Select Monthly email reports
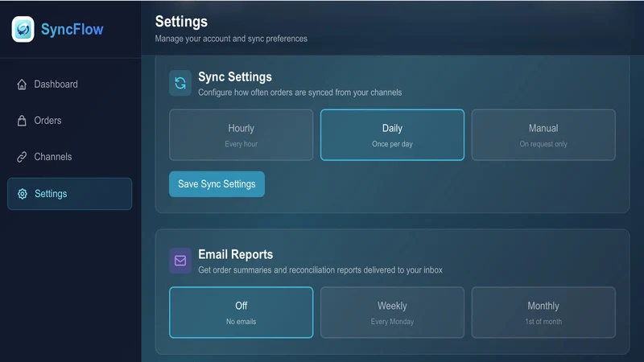The image size is (644, 362). [543, 312]
